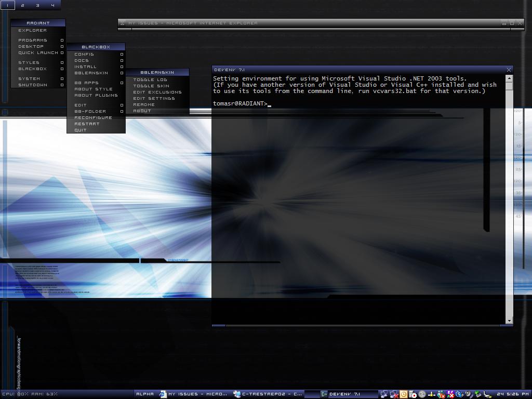Screen dimensions: 532x399
Task: Click the hourglass icon in the Internet Explorer title bar
Action: (123, 23)
